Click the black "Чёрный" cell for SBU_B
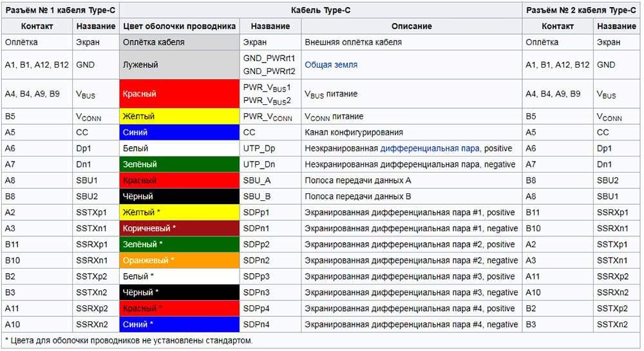The image size is (644, 351). [179, 196]
